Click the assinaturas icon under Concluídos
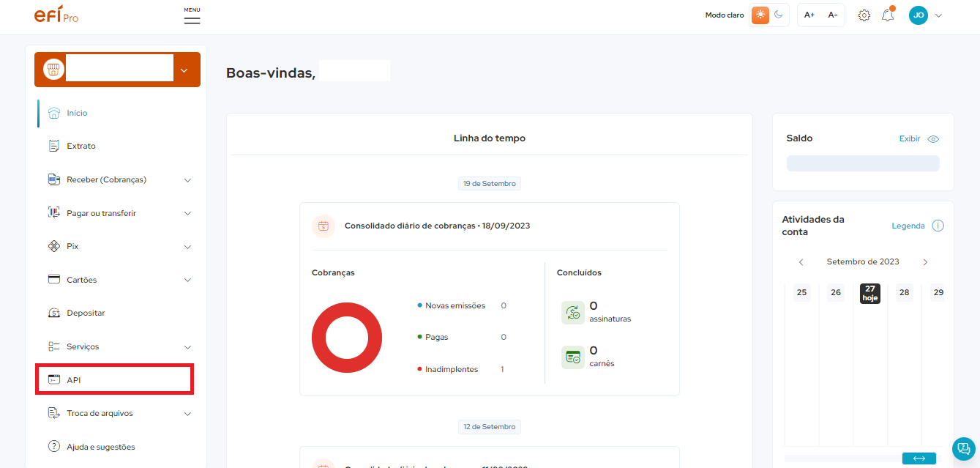 (573, 313)
